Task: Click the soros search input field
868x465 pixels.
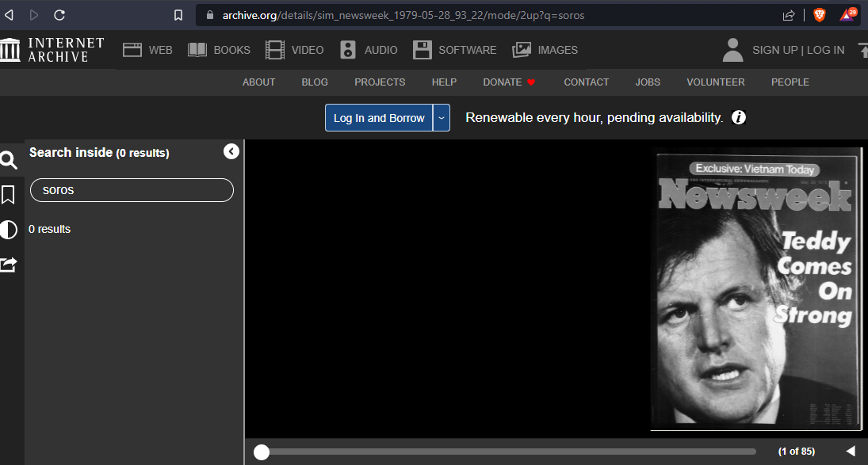Action: tap(132, 190)
